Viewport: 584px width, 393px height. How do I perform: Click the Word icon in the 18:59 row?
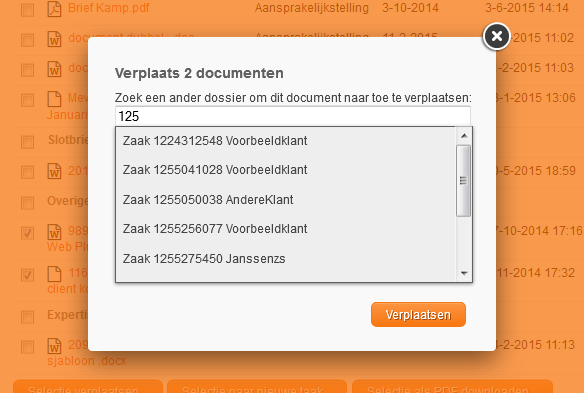tap(54, 171)
